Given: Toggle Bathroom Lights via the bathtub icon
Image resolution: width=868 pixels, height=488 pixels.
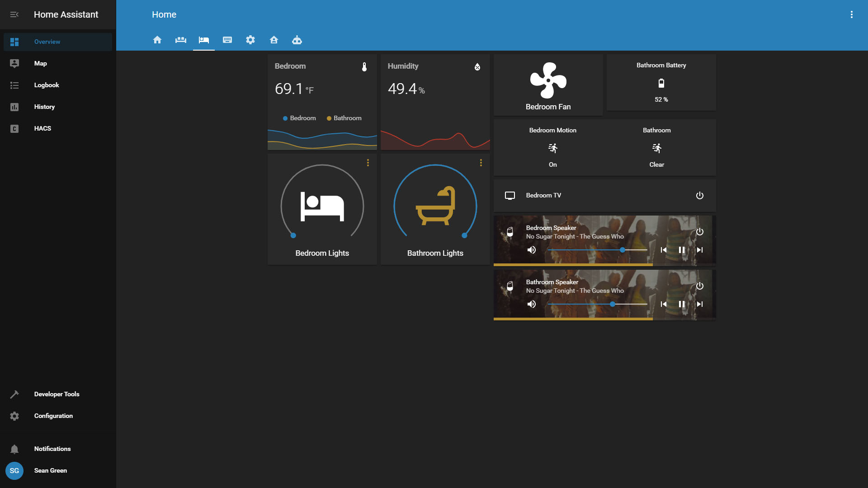Looking at the screenshot, I should pos(435,206).
